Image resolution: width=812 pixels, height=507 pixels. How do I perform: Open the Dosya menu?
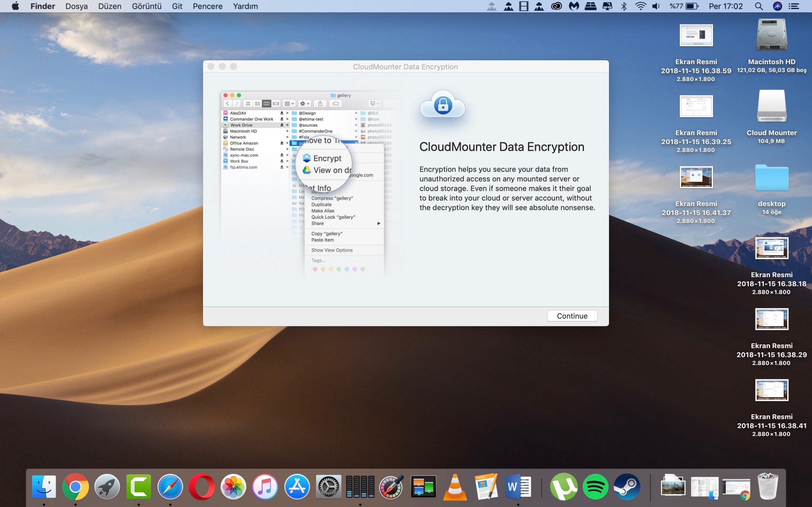point(76,6)
